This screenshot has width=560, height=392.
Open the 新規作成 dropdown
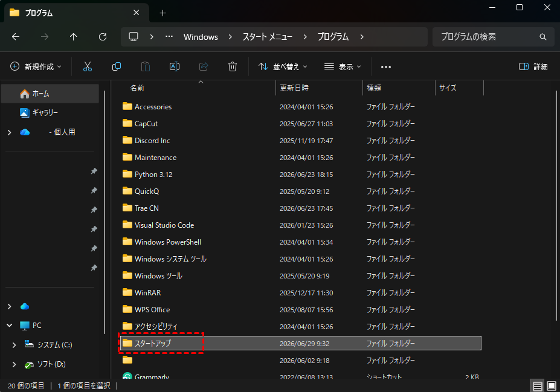pos(36,67)
